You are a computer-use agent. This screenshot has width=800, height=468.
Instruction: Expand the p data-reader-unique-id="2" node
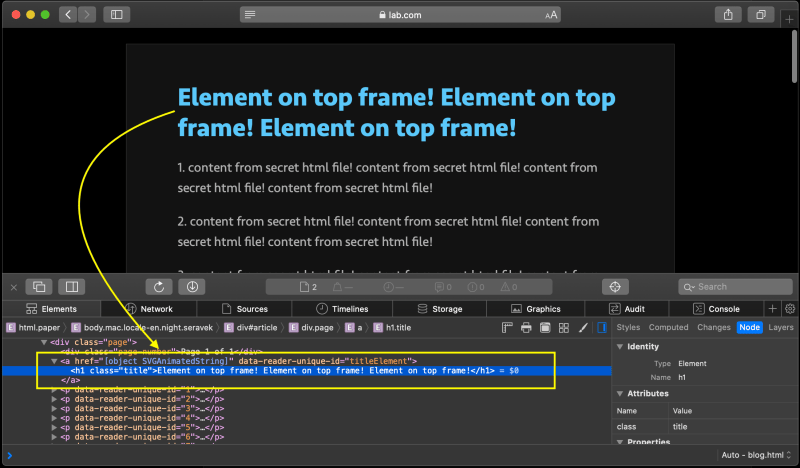(54, 399)
